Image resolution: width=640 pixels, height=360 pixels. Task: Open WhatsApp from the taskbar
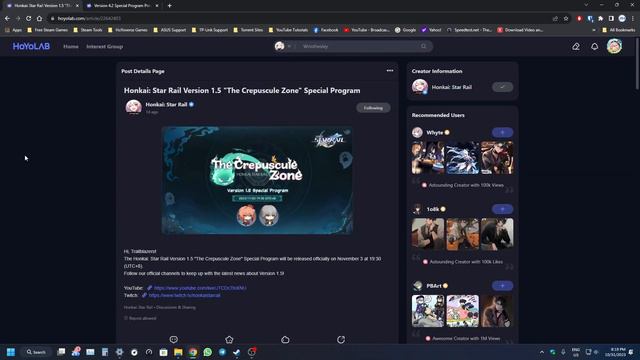[x=208, y=352]
